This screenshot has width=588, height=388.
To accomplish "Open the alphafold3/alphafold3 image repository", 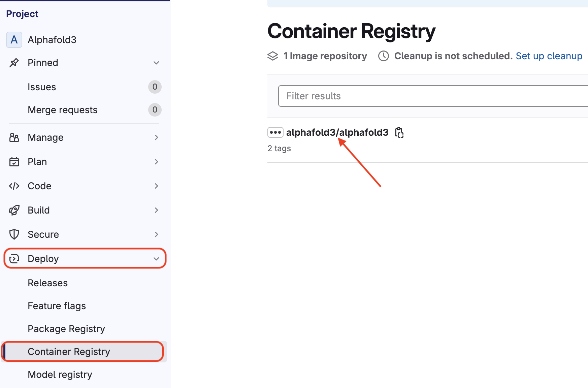I will click(337, 132).
